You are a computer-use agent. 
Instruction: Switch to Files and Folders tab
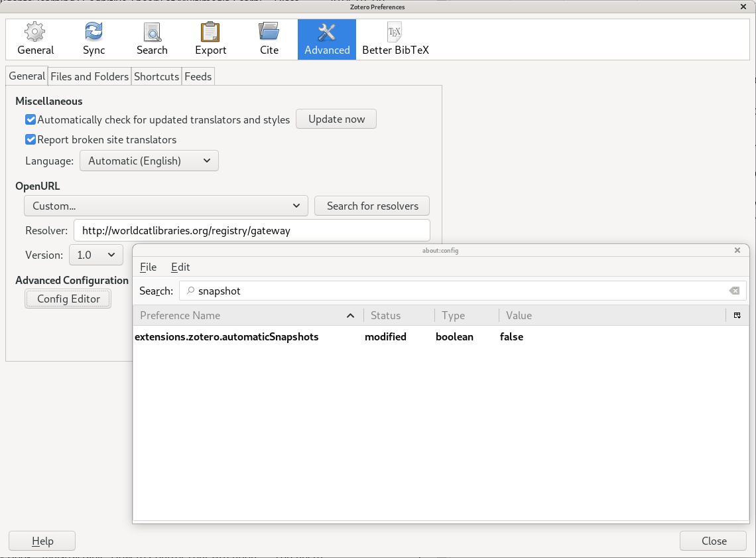[x=90, y=77]
